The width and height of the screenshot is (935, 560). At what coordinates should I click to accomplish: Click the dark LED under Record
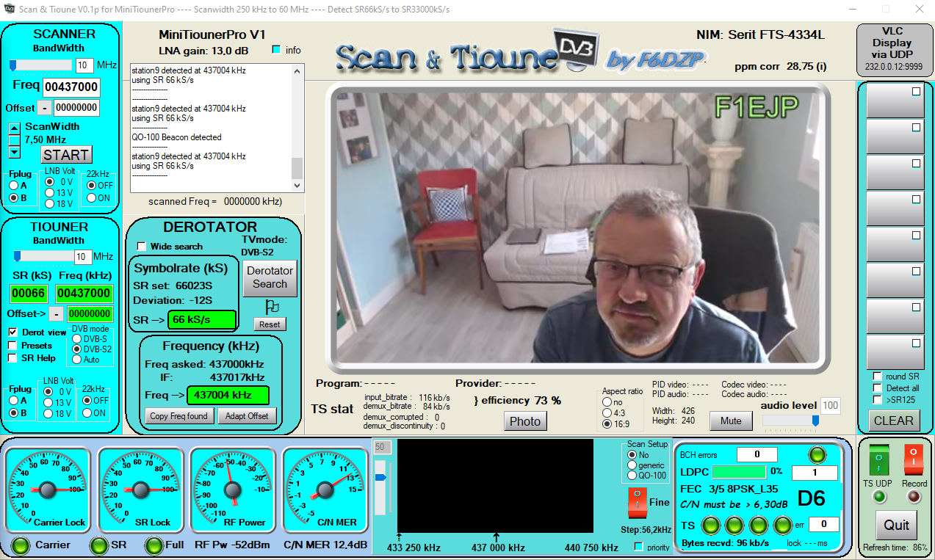click(x=914, y=497)
